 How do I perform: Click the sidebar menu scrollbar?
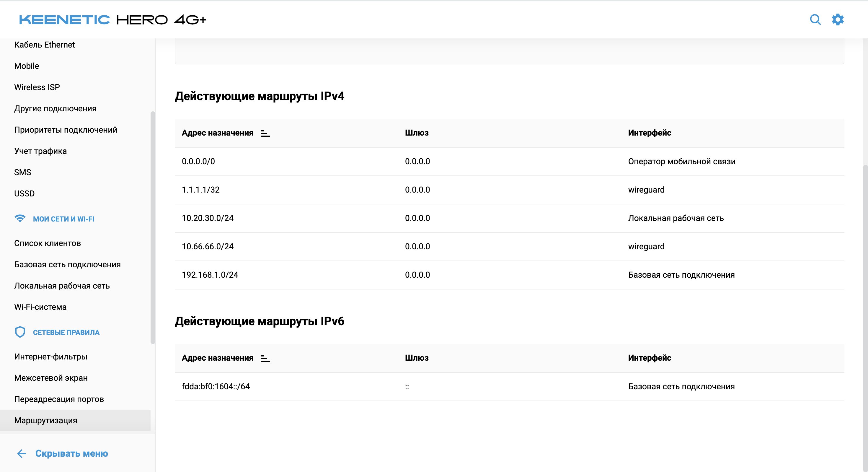pyautogui.click(x=153, y=227)
